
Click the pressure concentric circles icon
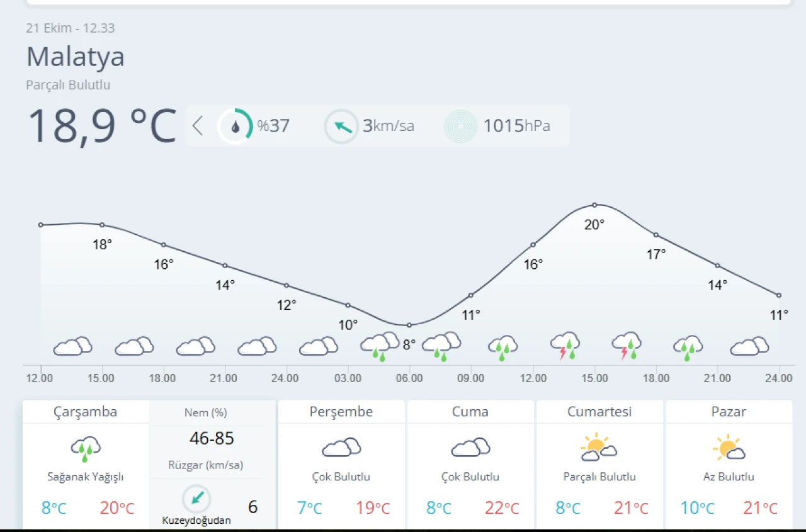[461, 127]
